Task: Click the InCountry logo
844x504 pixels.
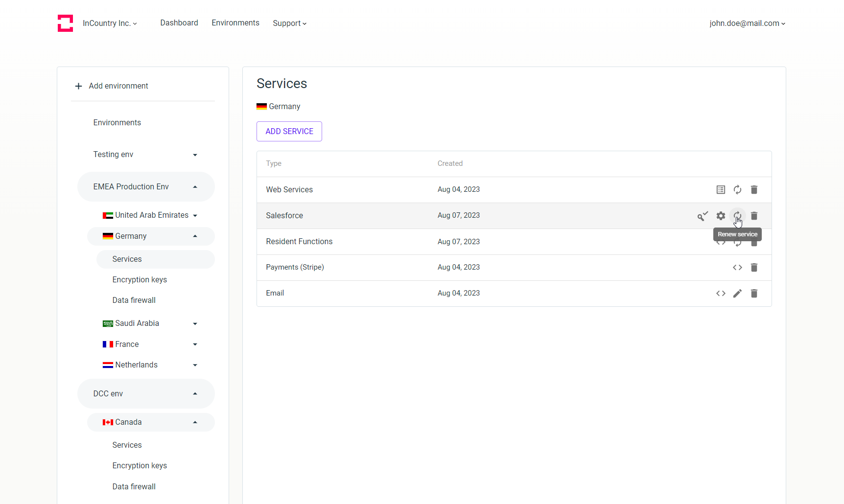Action: [65, 23]
